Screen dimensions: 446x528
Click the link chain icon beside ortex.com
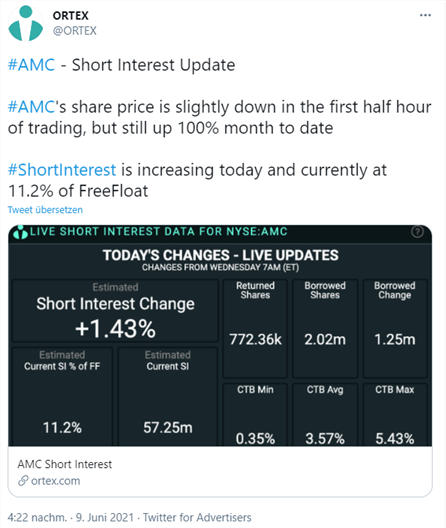point(23,481)
